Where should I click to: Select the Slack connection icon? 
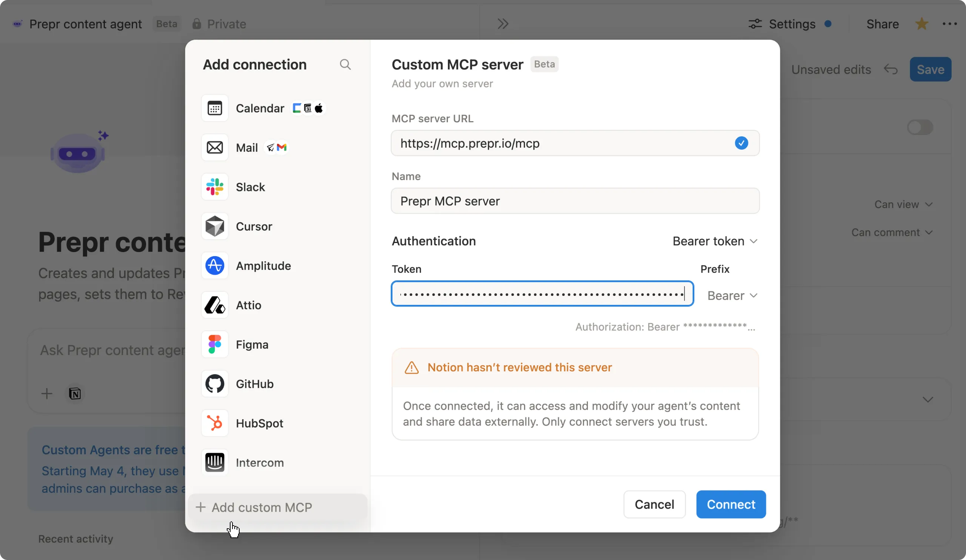click(x=214, y=187)
